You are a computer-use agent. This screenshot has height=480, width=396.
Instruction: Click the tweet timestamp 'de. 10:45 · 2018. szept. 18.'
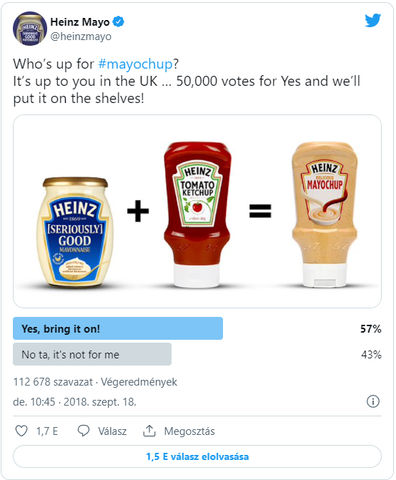(75, 402)
